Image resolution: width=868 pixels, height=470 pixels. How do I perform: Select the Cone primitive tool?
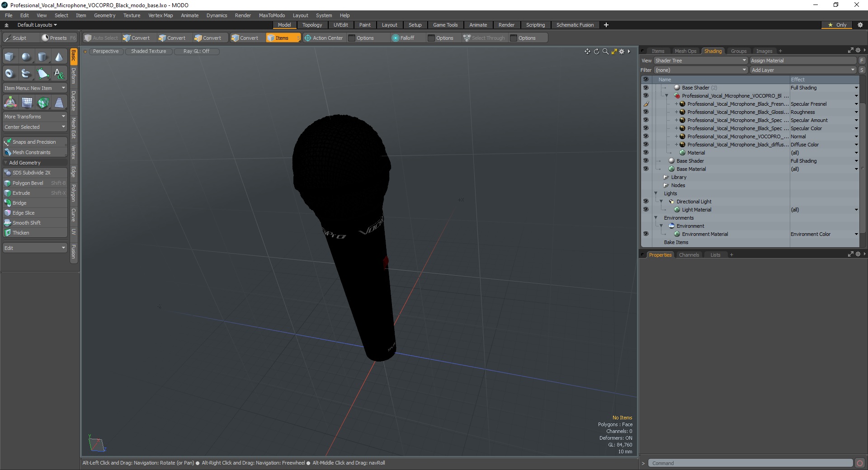tap(59, 57)
